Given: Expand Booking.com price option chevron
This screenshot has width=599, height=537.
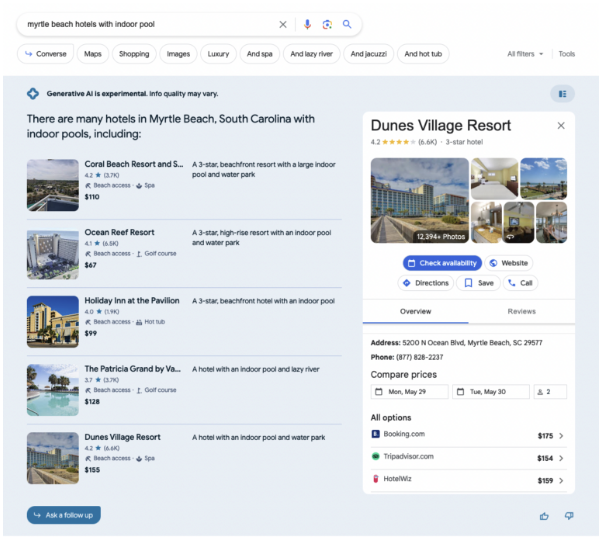Looking at the screenshot, I should click(561, 436).
